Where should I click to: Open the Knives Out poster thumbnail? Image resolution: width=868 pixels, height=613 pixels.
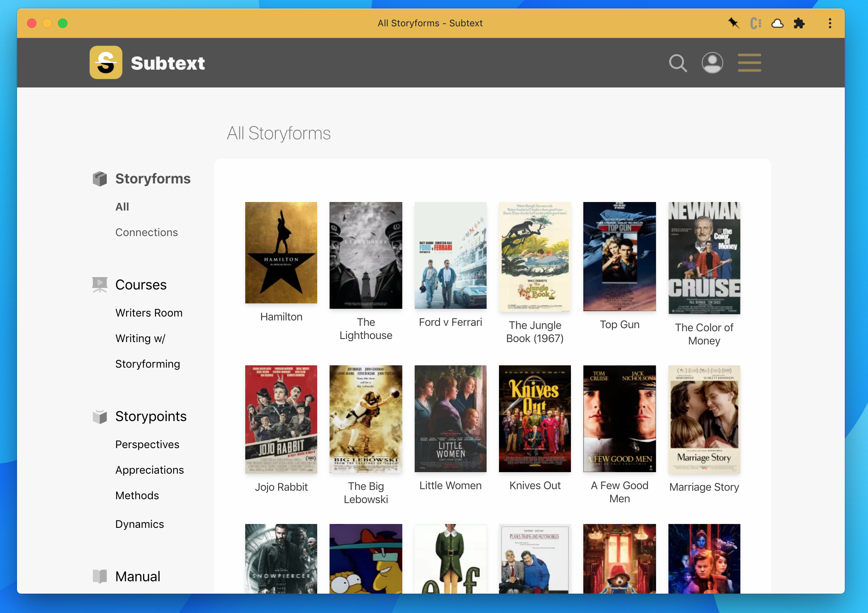click(x=535, y=419)
